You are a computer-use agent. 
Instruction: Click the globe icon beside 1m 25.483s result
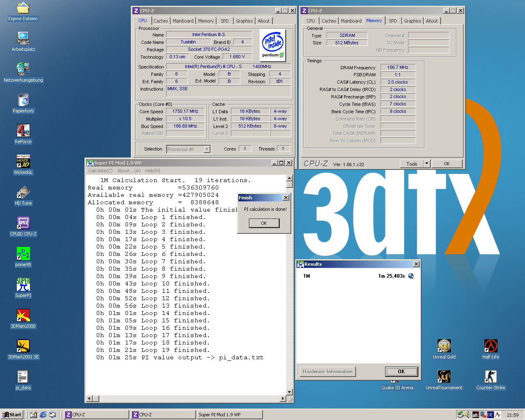[x=411, y=276]
